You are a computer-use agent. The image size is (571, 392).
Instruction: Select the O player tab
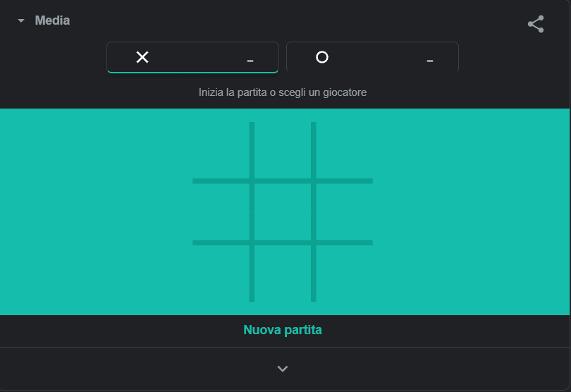point(372,57)
